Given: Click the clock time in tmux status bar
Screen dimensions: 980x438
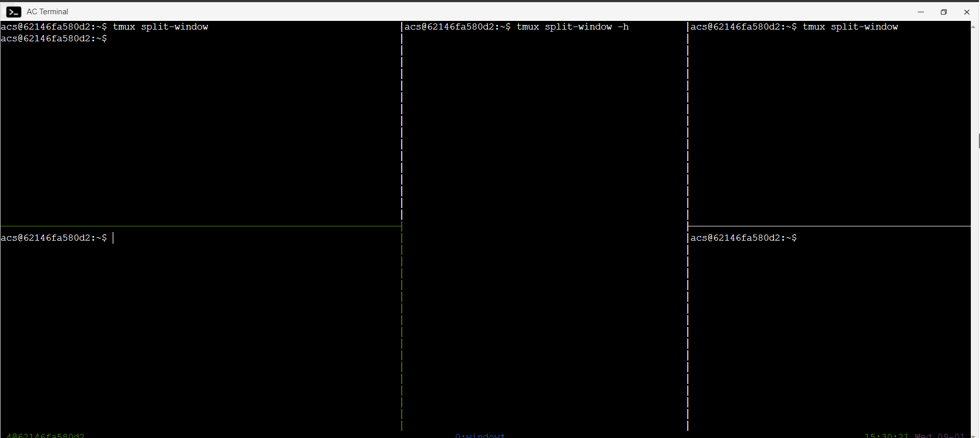Looking at the screenshot, I should pyautogui.click(x=886, y=435).
